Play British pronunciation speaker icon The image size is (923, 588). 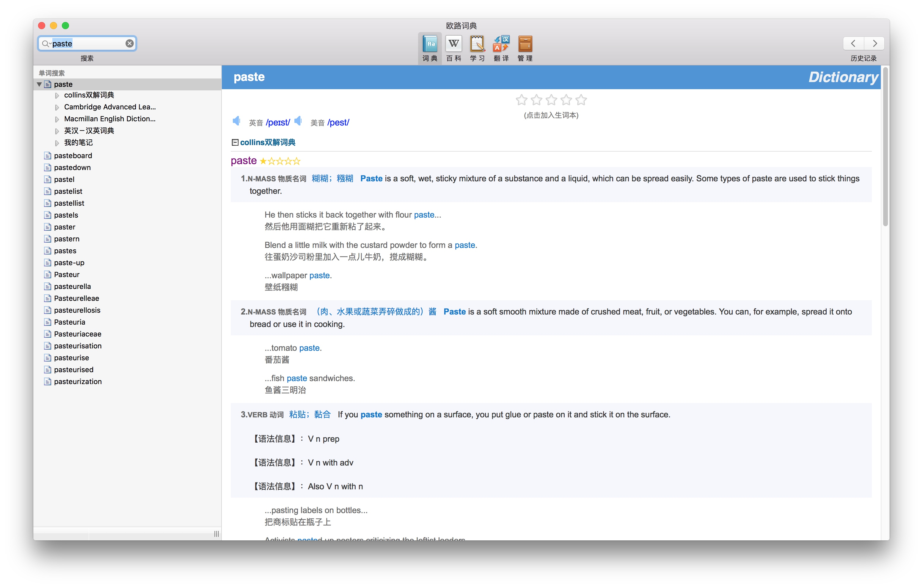pyautogui.click(x=236, y=121)
